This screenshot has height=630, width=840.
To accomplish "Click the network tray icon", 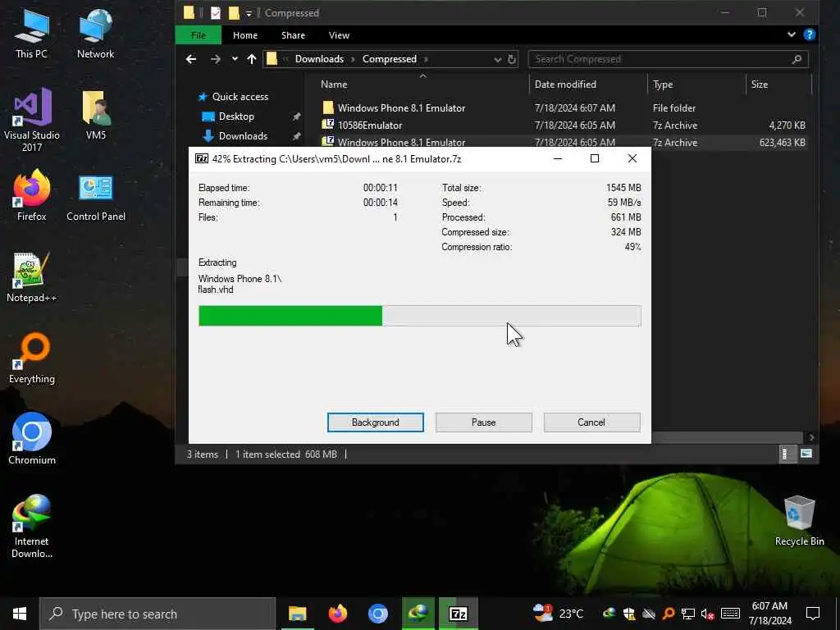I will [x=688, y=614].
